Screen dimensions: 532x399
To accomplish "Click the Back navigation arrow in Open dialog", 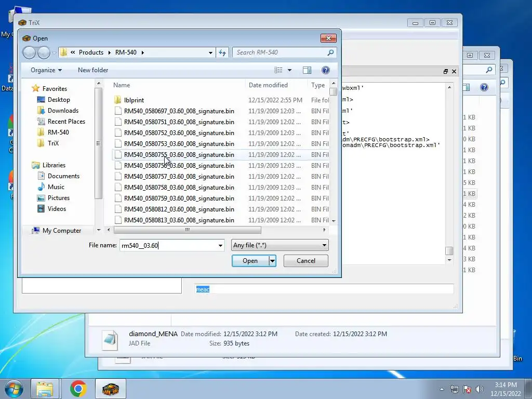I will pyautogui.click(x=29, y=52).
